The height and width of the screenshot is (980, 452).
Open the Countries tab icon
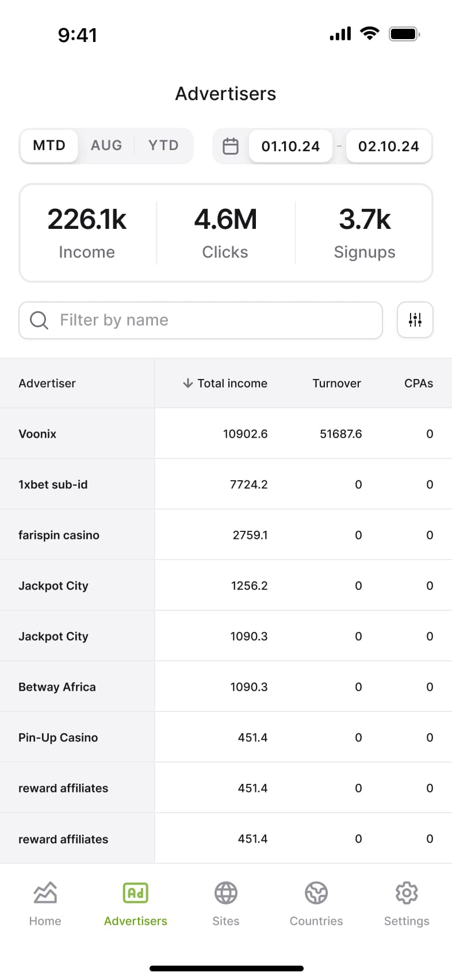click(316, 893)
